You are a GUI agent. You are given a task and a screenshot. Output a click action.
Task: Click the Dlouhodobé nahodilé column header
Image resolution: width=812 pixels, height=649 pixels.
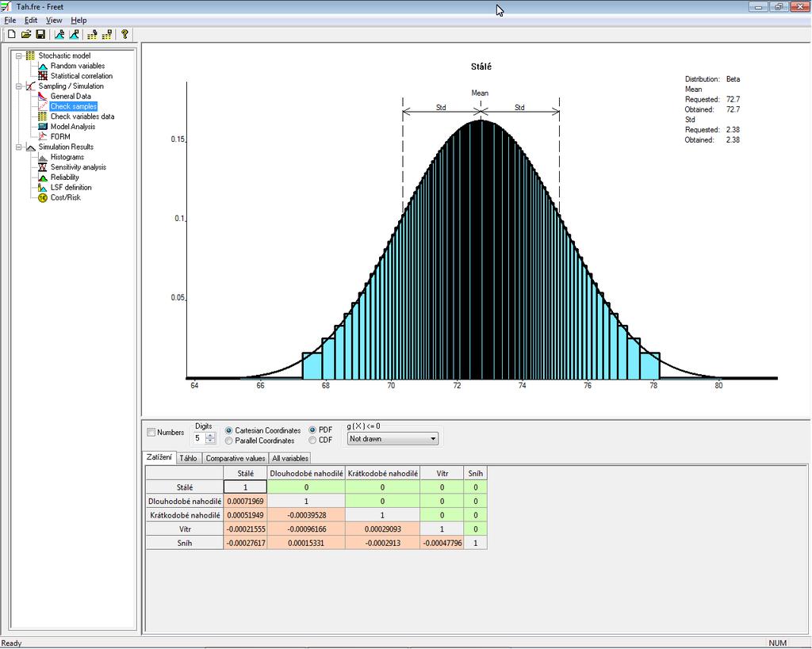point(306,474)
